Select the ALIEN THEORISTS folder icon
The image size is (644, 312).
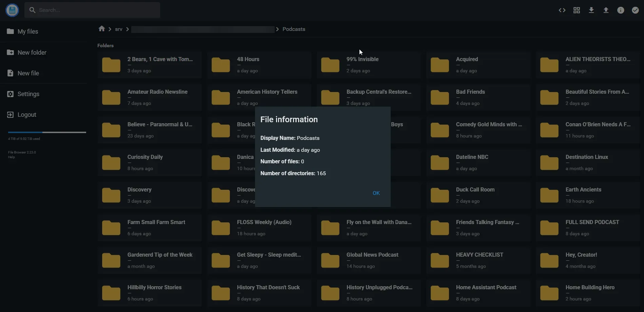[x=549, y=65]
